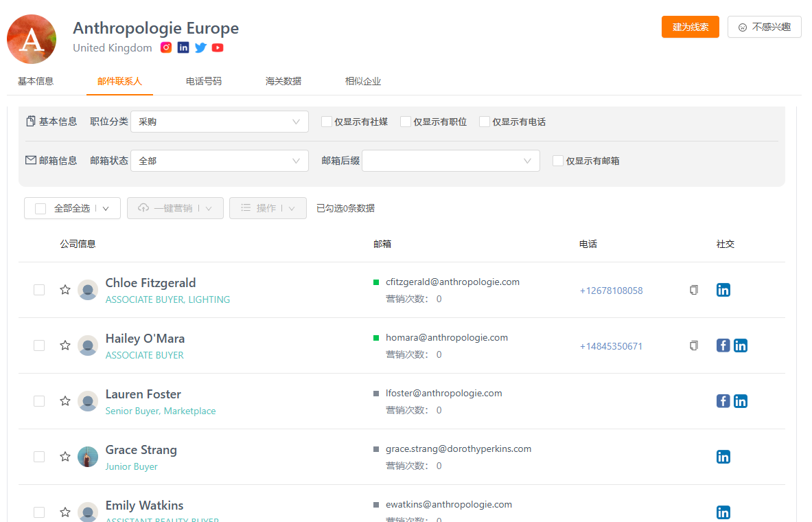Click Grace Strang's profile photo
Viewport: 812px width, 522px height.
88,457
